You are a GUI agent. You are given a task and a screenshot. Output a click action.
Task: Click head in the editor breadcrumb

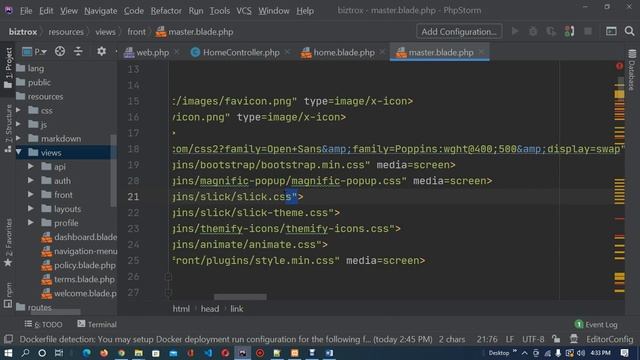point(210,309)
